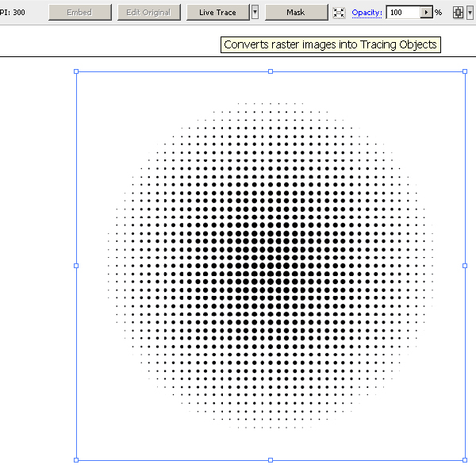
Task: Select the top-right bounding box handle
Action: (465, 71)
